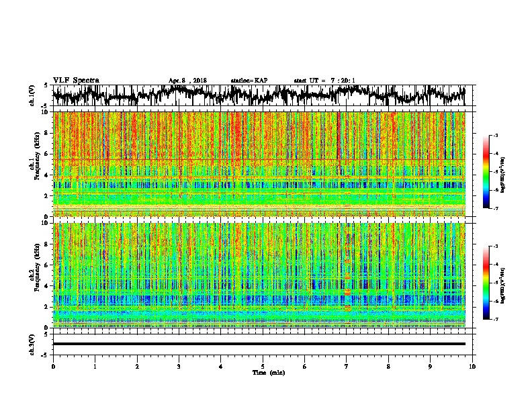Click time axis tick label '1'

(95, 367)
